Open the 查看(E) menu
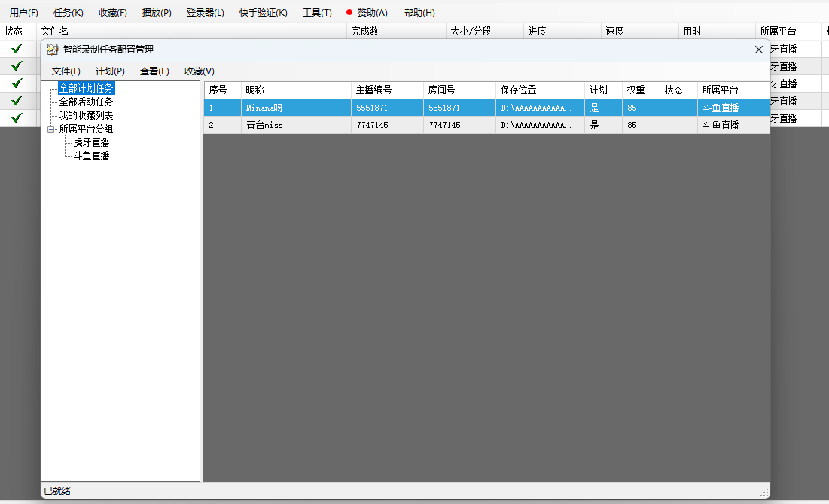Screen dimensions: 829x504 click(154, 71)
